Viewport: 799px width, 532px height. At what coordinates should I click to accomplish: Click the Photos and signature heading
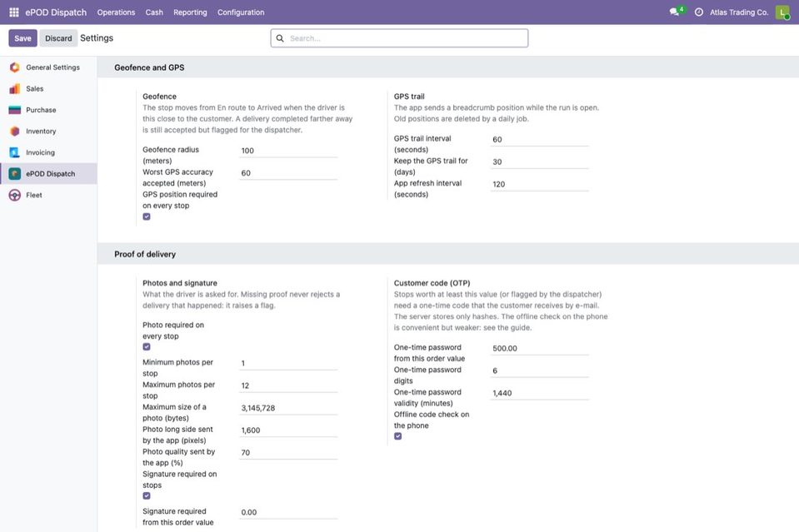pos(180,283)
